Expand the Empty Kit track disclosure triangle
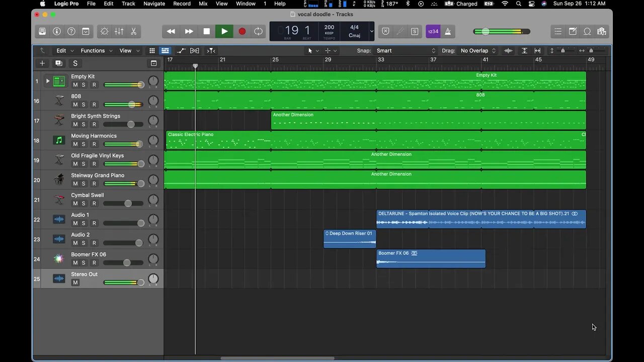The image size is (644, 362). (x=48, y=81)
